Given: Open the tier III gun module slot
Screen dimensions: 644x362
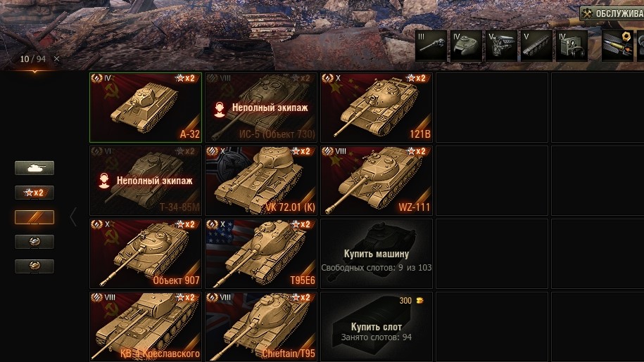Looking at the screenshot, I should [431, 46].
